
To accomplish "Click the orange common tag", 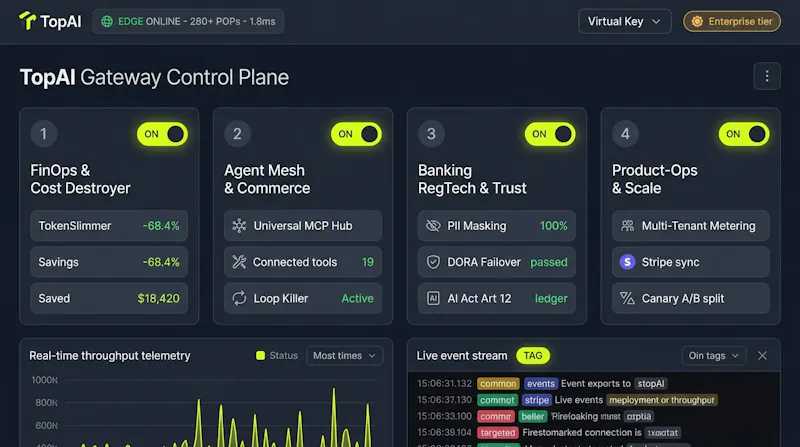I will pyautogui.click(x=498, y=384).
